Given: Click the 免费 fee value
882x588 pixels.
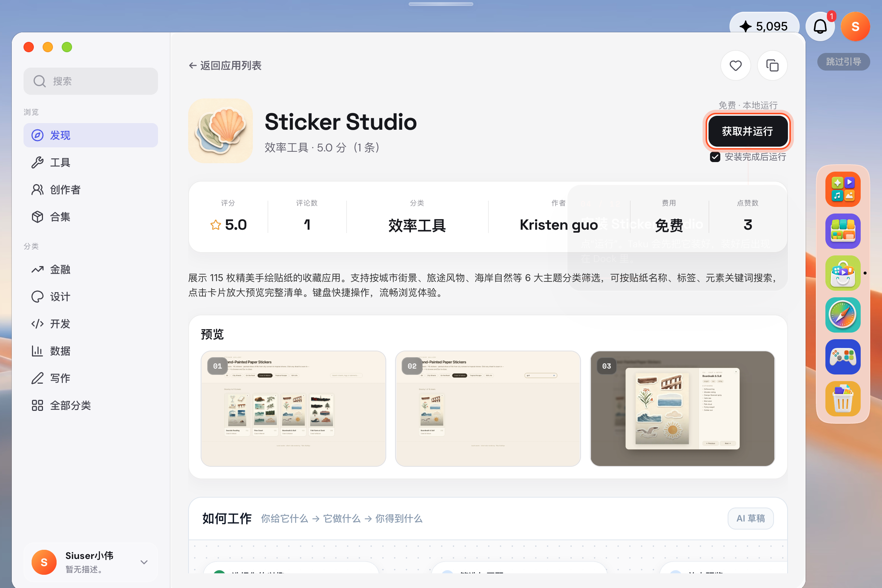Looking at the screenshot, I should (669, 225).
